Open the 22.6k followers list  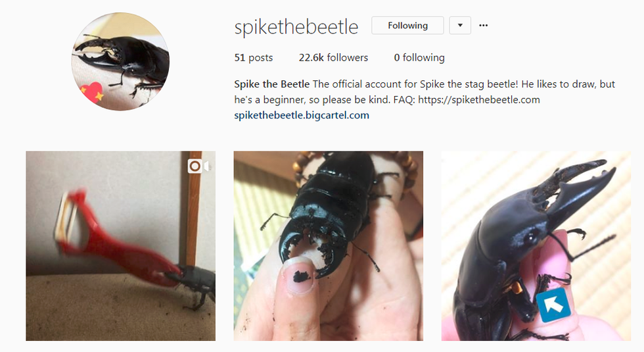(333, 58)
